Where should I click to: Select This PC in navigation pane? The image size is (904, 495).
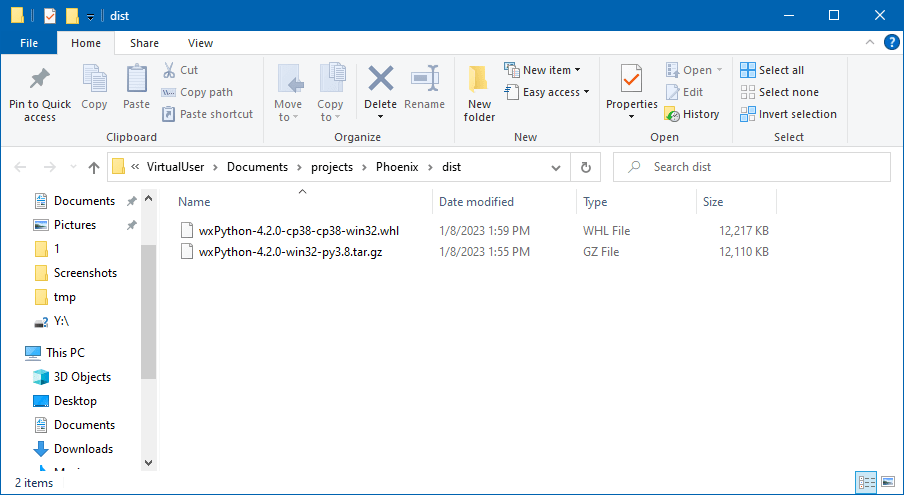click(x=65, y=353)
